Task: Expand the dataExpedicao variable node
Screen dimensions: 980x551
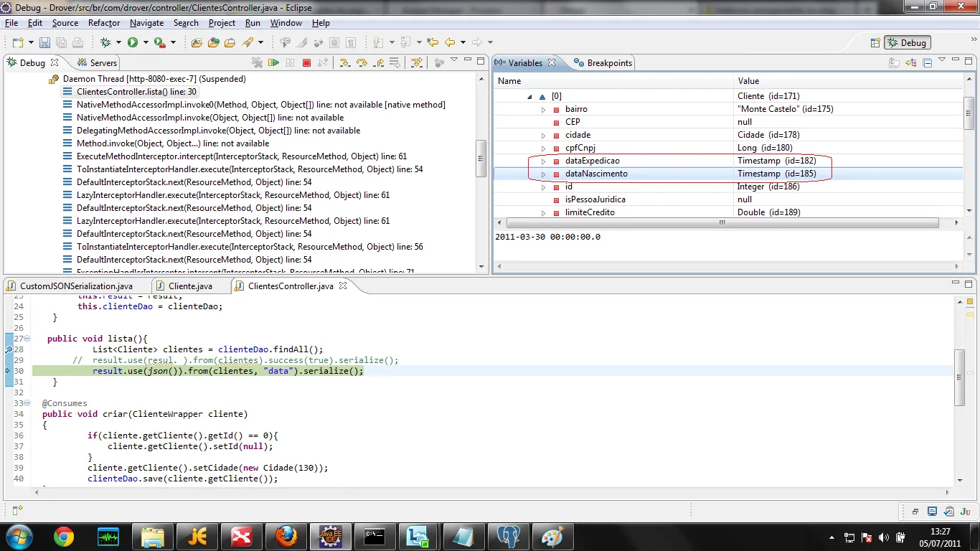Action: pyautogui.click(x=543, y=161)
